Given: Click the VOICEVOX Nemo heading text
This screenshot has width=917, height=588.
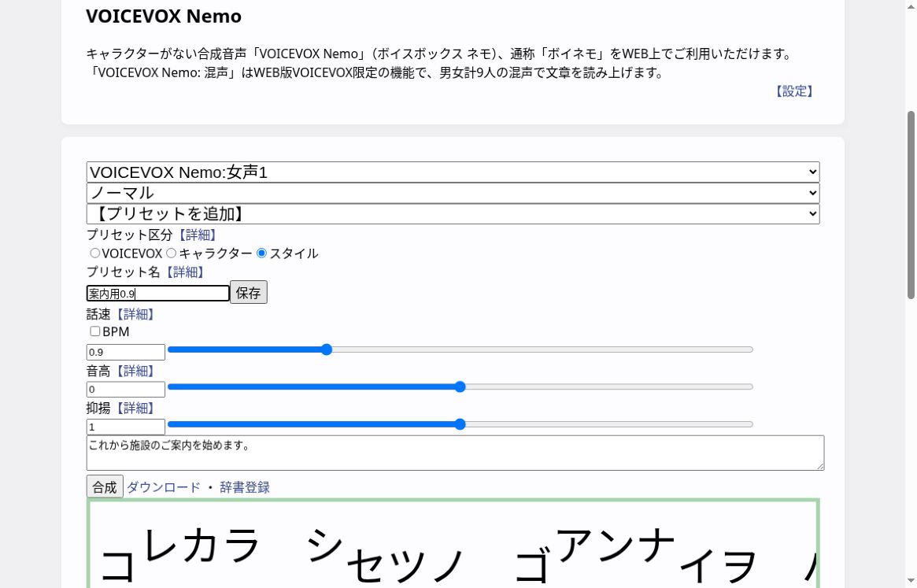Looking at the screenshot, I should coord(164,17).
